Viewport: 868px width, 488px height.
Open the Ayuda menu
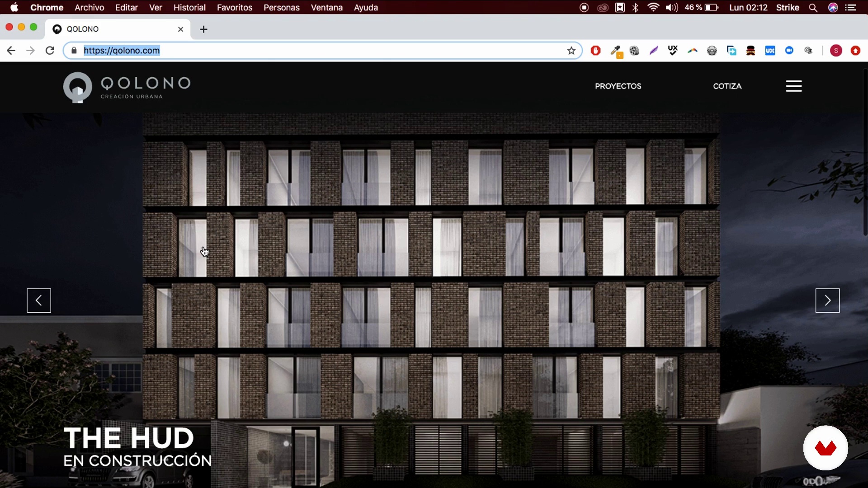tap(366, 7)
